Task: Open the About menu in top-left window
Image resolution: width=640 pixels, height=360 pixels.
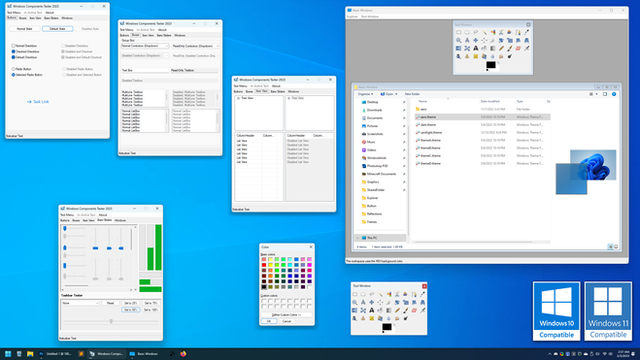Action: (49, 13)
